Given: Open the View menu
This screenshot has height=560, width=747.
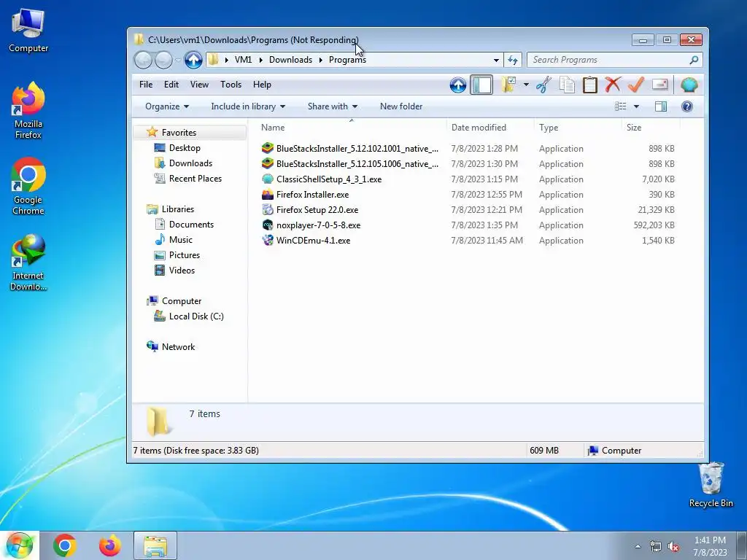Looking at the screenshot, I should 199,85.
